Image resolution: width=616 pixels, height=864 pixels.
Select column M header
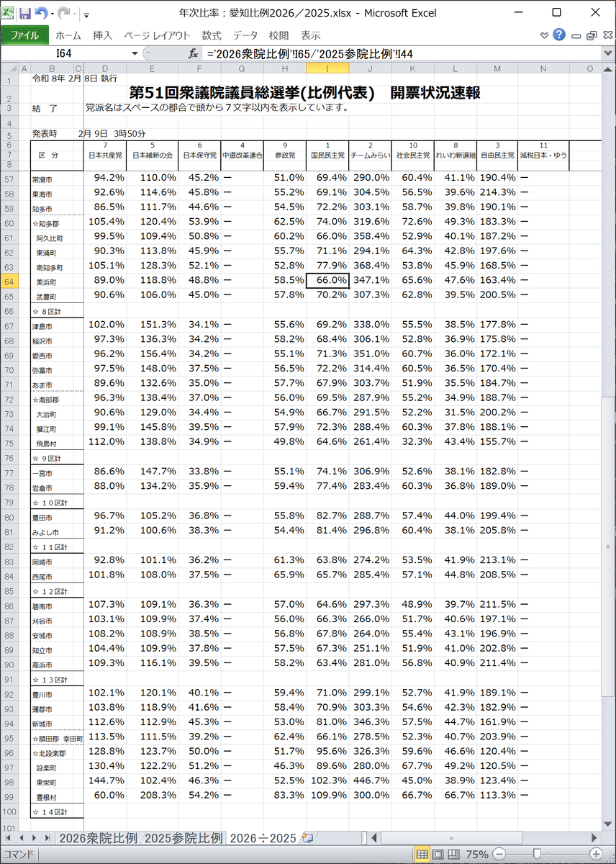(498, 68)
